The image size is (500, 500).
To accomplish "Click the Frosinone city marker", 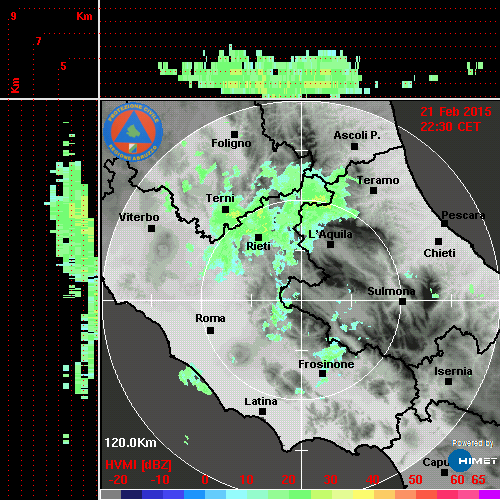I will click(322, 374).
